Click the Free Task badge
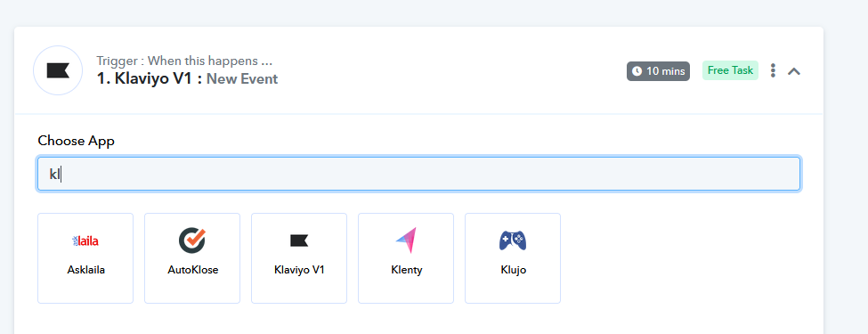The image size is (868, 334). 730,70
